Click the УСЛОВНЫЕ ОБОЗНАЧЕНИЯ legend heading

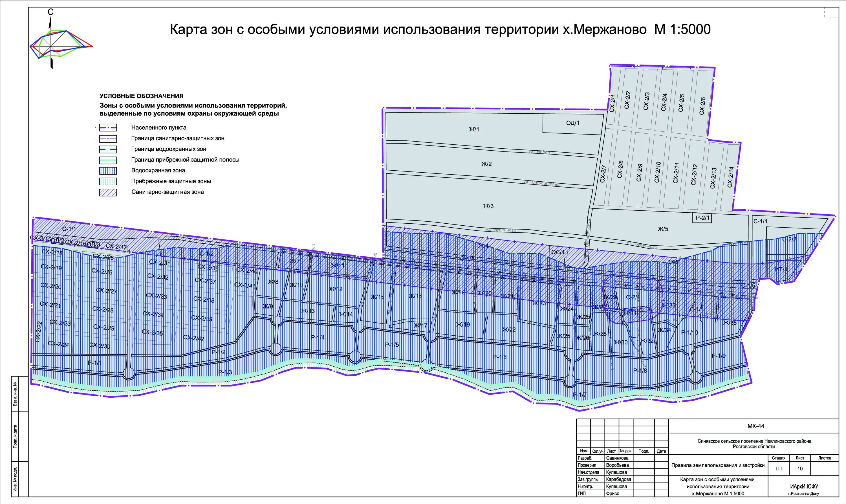(x=142, y=96)
